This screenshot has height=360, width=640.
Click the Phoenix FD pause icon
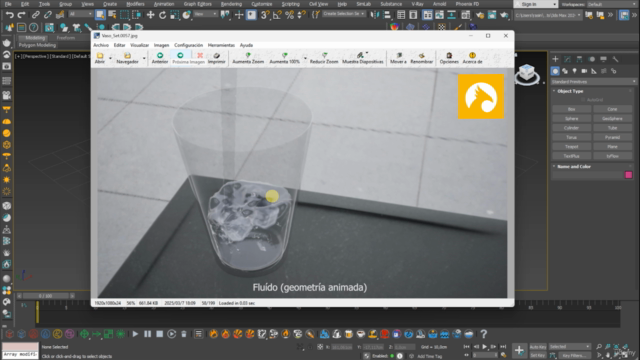point(147,334)
